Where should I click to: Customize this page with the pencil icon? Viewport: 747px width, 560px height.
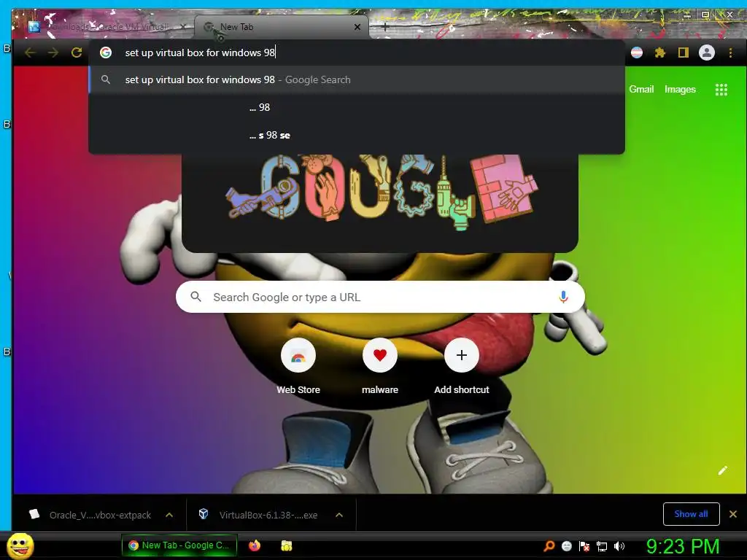pos(722,470)
